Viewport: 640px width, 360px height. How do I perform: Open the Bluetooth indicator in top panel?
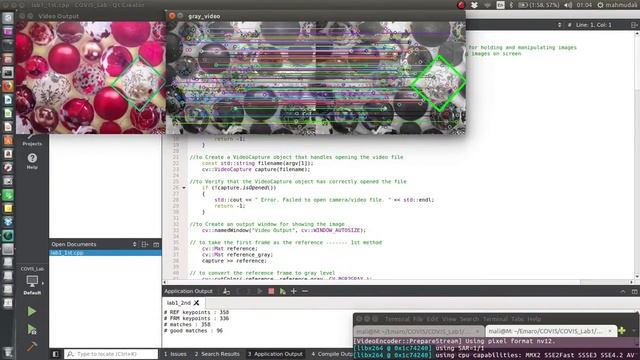pos(511,5)
